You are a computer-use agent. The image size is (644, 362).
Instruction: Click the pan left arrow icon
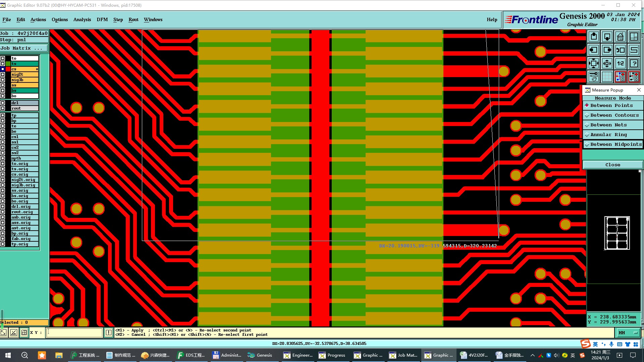[x=593, y=50]
